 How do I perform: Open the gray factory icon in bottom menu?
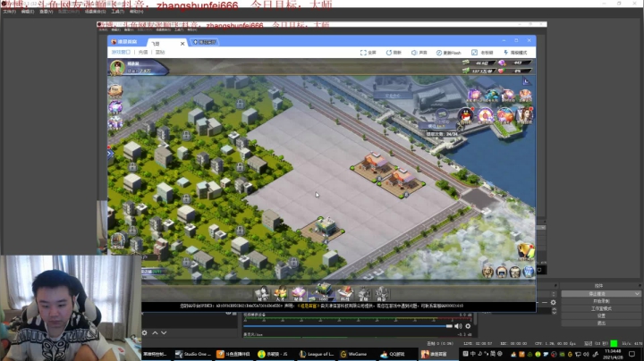click(x=363, y=294)
